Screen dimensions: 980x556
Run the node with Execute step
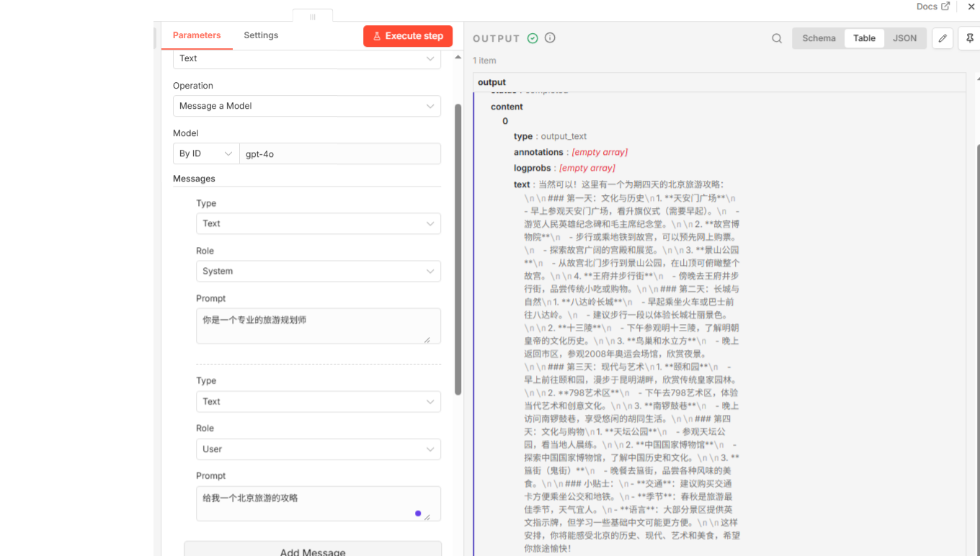(408, 36)
